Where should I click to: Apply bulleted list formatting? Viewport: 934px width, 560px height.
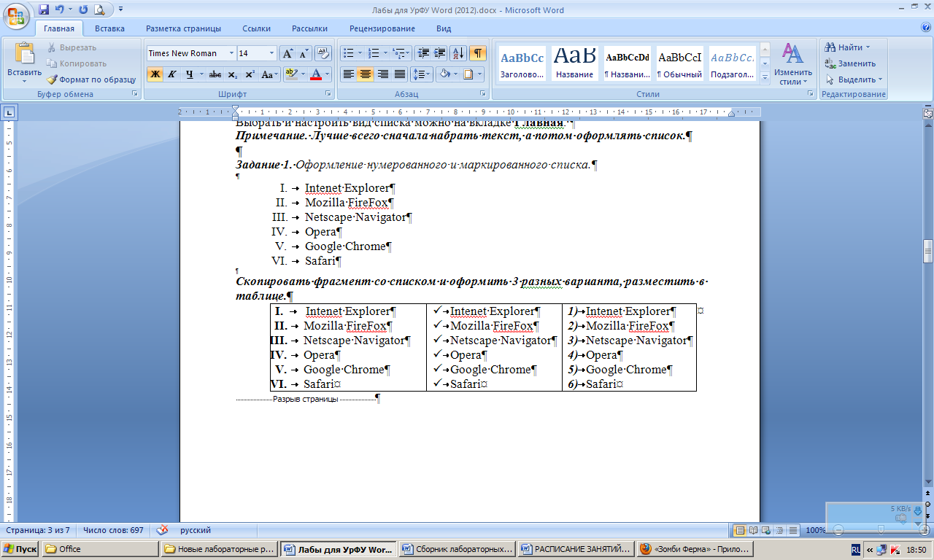(x=348, y=53)
